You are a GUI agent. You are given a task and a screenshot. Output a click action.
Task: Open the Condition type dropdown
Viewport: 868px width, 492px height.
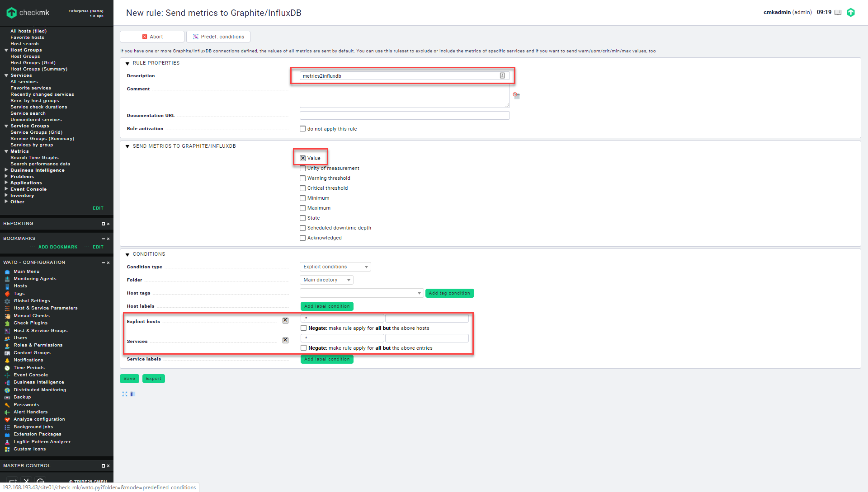[335, 267]
